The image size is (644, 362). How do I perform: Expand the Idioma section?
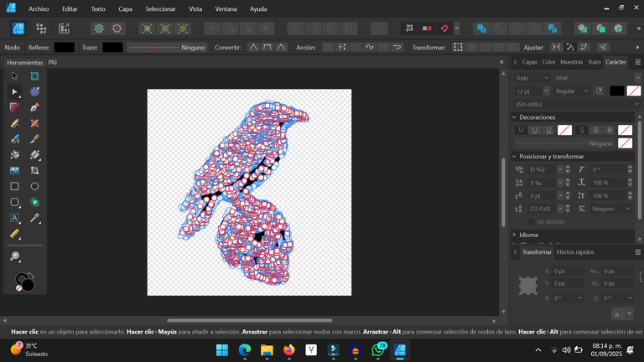pos(514,235)
